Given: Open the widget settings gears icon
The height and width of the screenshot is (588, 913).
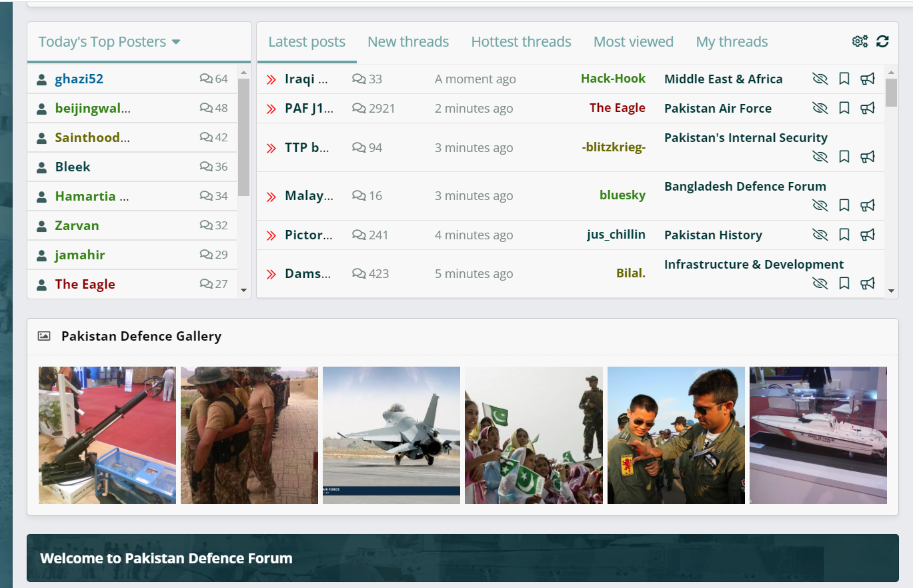Looking at the screenshot, I should pos(860,41).
